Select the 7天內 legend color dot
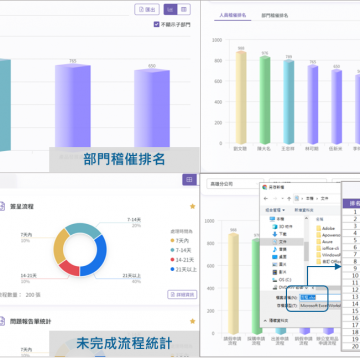 click(172, 240)
